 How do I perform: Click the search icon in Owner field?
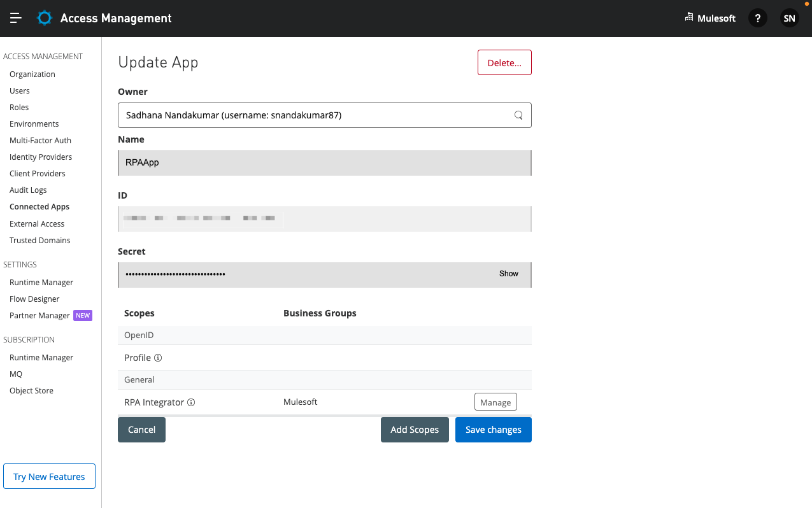click(x=518, y=115)
